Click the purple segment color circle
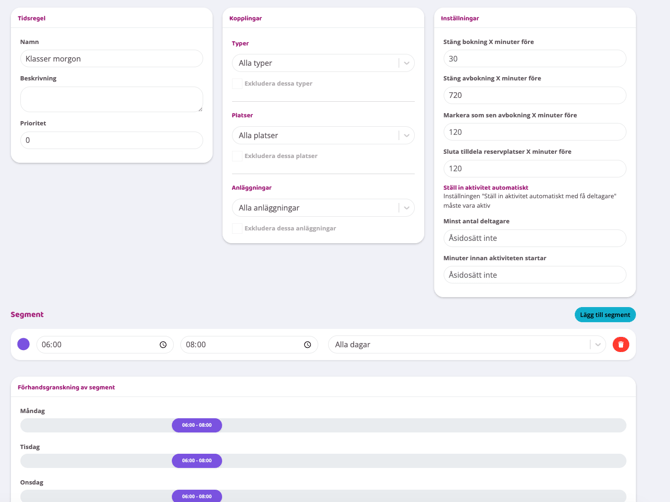This screenshot has height=502, width=670. (x=23, y=344)
